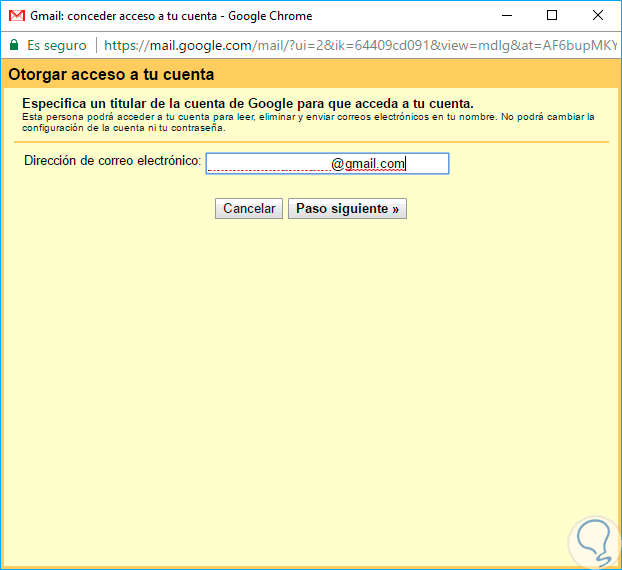Click the 'Otorgar acceso a tu cuenta' heading

coord(111,75)
